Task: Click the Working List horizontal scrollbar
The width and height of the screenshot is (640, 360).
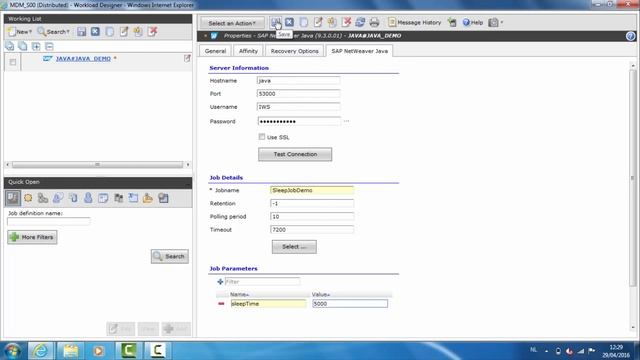Action: [97, 164]
